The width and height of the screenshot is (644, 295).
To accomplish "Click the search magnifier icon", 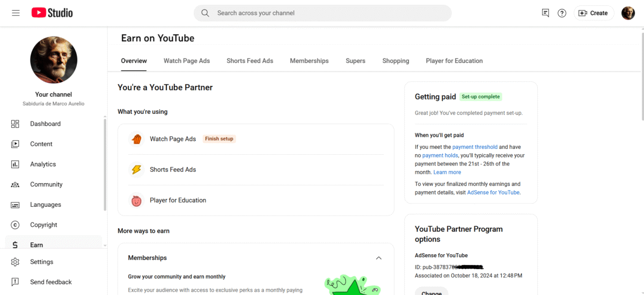I will coord(205,13).
